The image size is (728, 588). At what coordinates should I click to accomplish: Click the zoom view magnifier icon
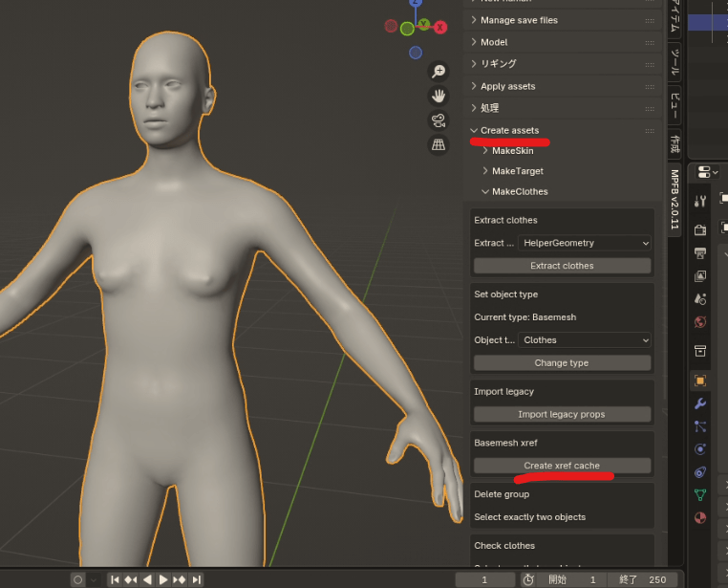coord(439,72)
